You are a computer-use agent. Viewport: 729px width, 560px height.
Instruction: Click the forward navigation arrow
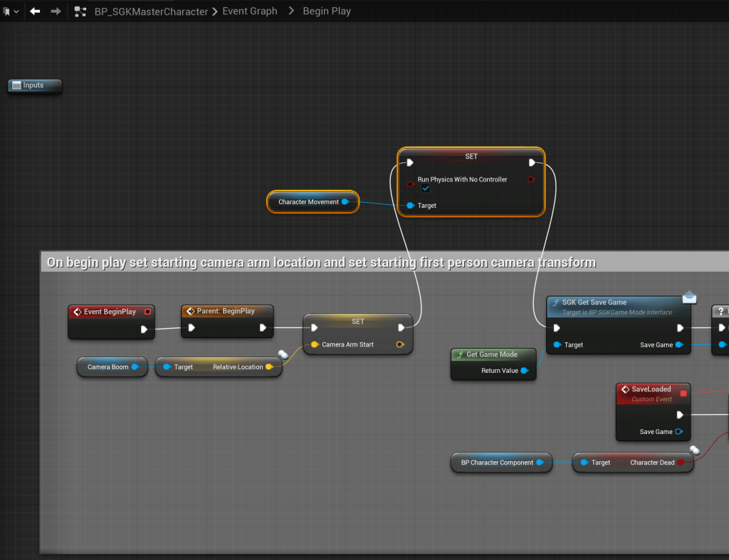coord(56,11)
